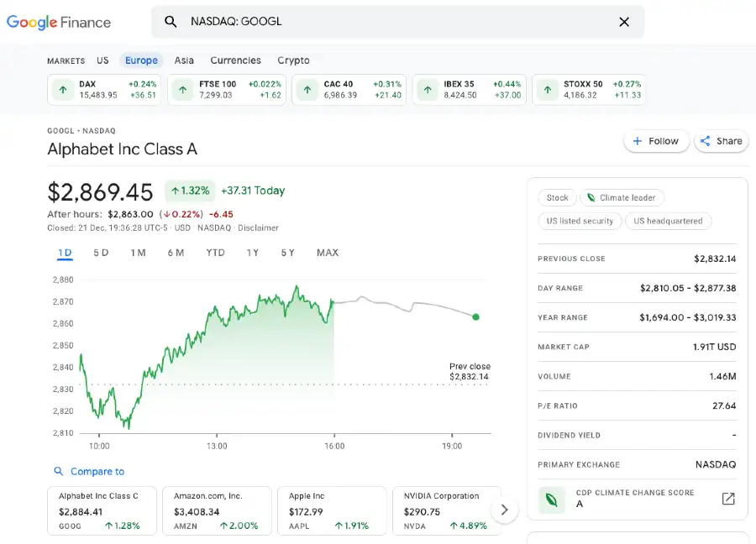The height and width of the screenshot is (544, 756).
Task: Click the after hours price $2,863.00
Action: point(130,214)
